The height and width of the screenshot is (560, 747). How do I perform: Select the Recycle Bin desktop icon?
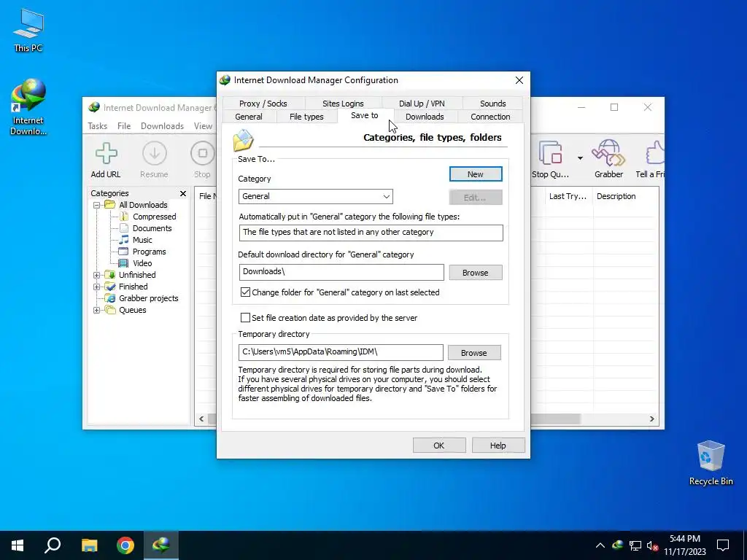[711, 463]
